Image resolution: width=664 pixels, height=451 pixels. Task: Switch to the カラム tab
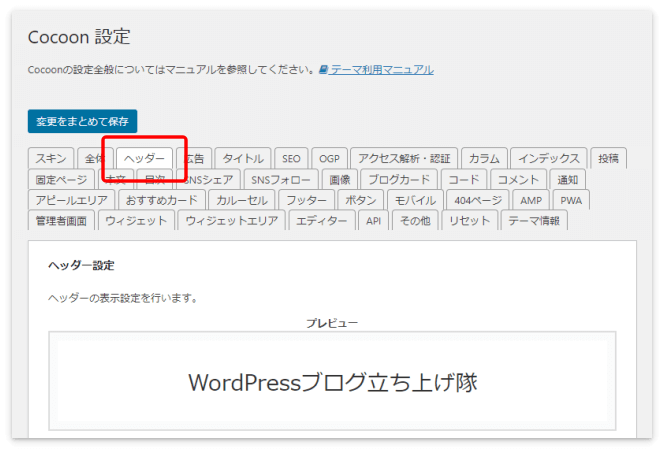pos(484,158)
